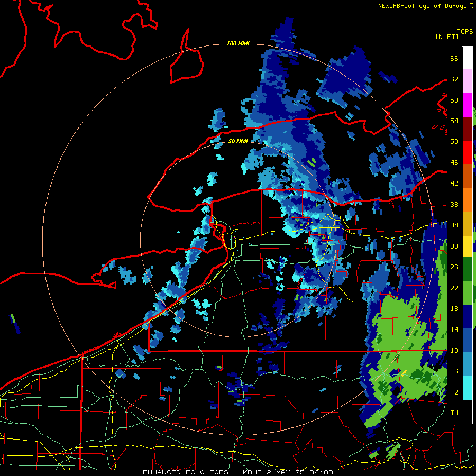Click the 50 legend tick label

tap(454, 142)
